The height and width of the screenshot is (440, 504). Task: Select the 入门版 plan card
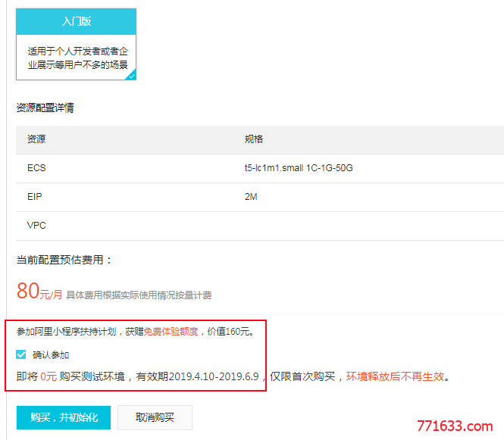pos(77,45)
